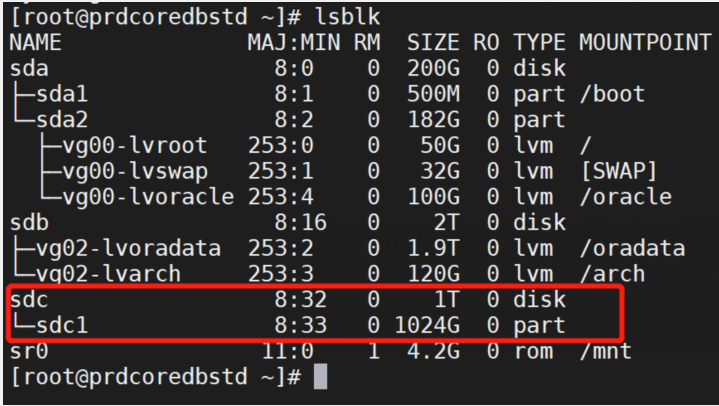
Task: Click the NAME column header
Action: (35, 44)
